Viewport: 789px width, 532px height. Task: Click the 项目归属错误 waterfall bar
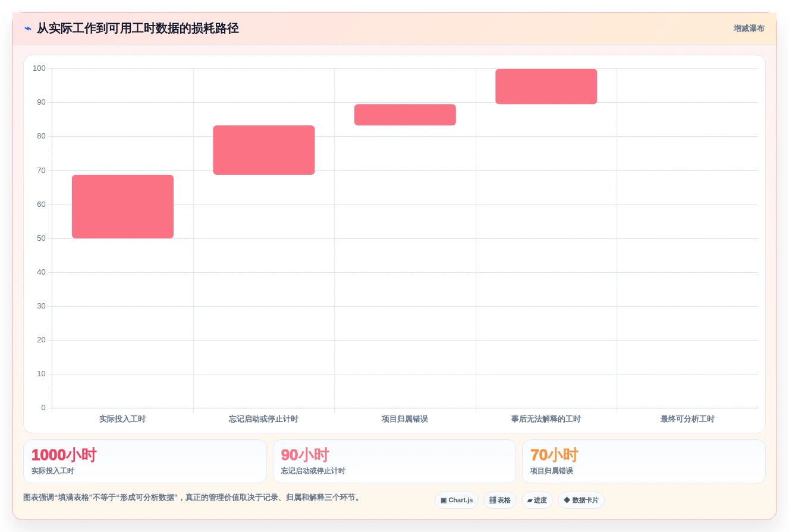[x=405, y=115]
